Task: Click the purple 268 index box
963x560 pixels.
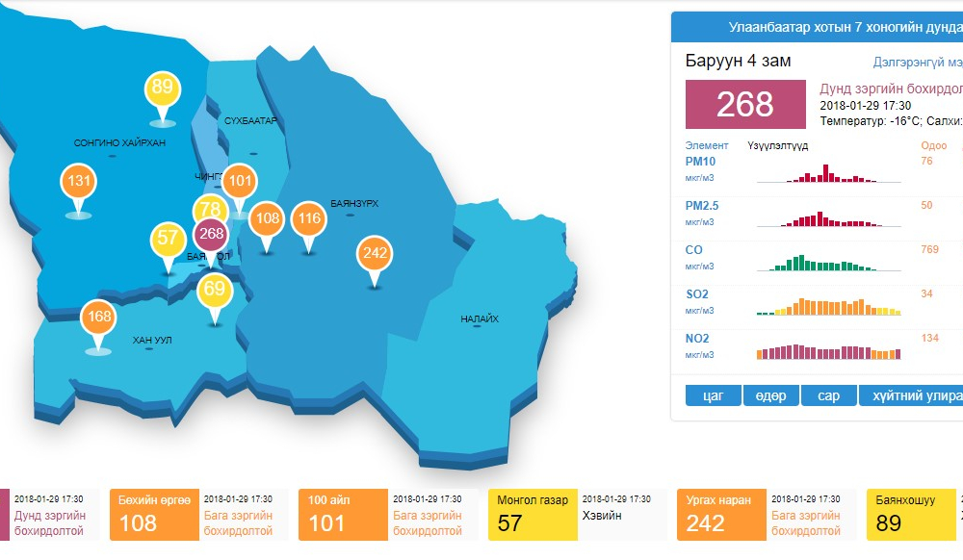Action: pos(745,104)
